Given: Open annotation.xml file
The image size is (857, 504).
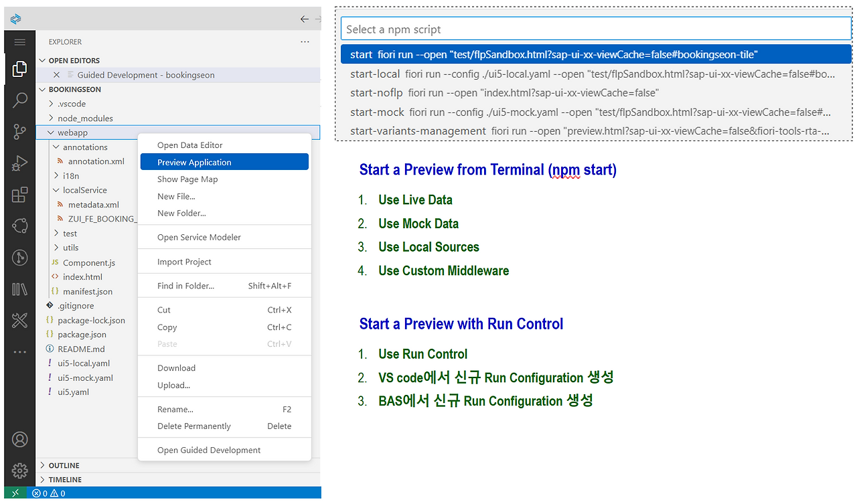Looking at the screenshot, I should (x=96, y=161).
